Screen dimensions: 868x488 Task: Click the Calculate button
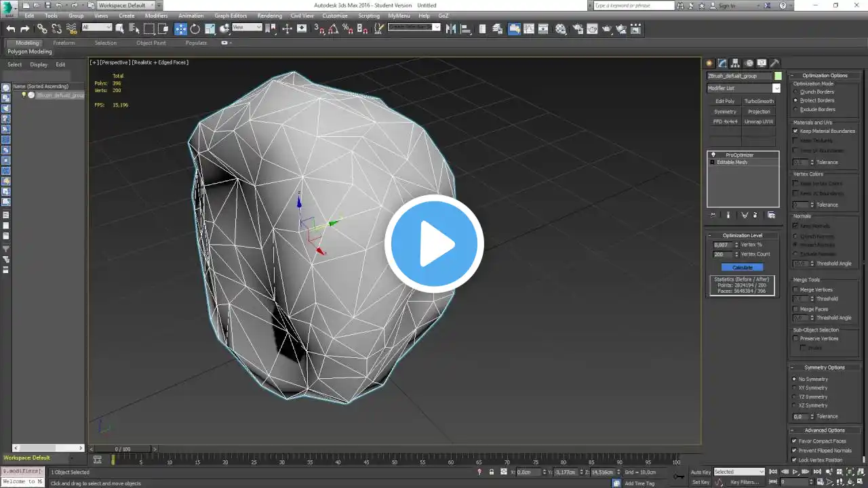coord(743,267)
